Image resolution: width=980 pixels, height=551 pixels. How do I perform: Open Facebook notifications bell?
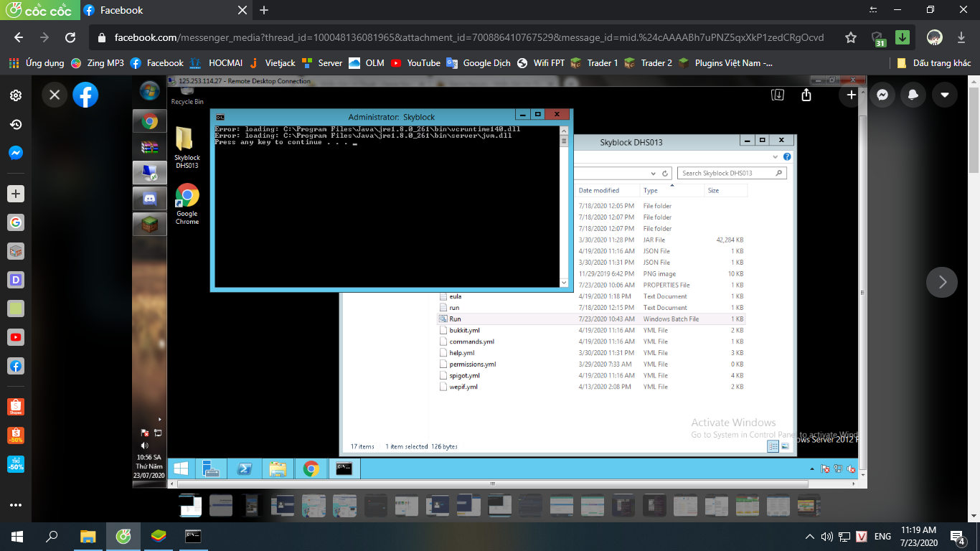[914, 95]
